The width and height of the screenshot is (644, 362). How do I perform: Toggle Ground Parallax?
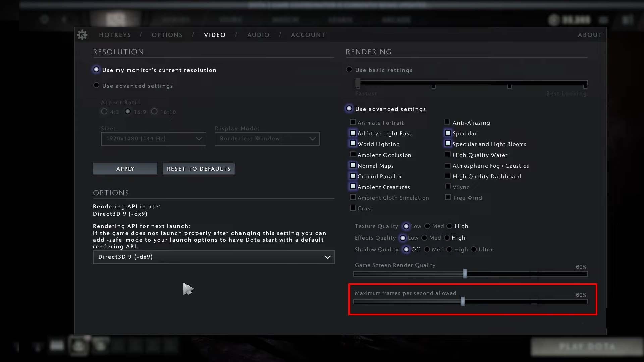click(x=353, y=176)
